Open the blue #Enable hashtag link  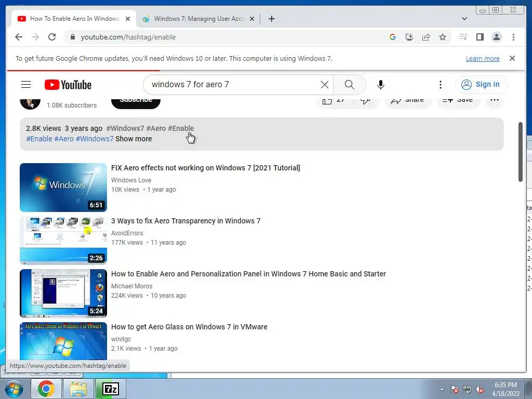(x=39, y=139)
